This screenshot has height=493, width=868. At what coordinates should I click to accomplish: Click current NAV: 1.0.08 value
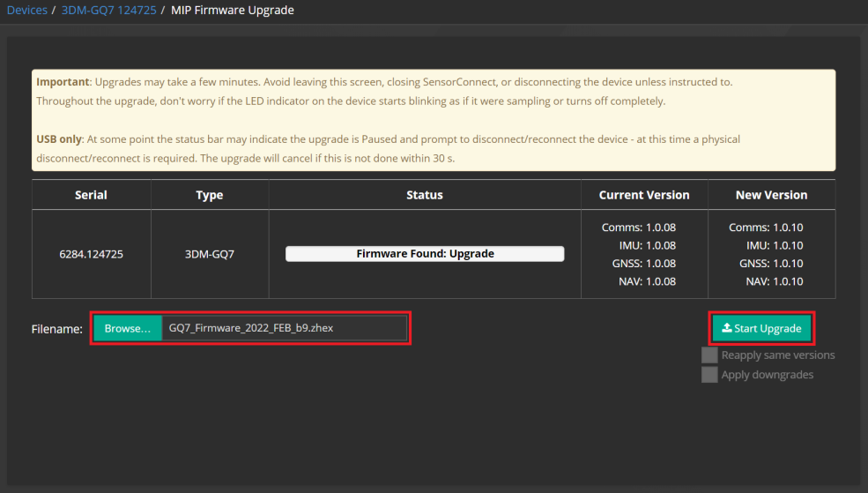click(647, 281)
